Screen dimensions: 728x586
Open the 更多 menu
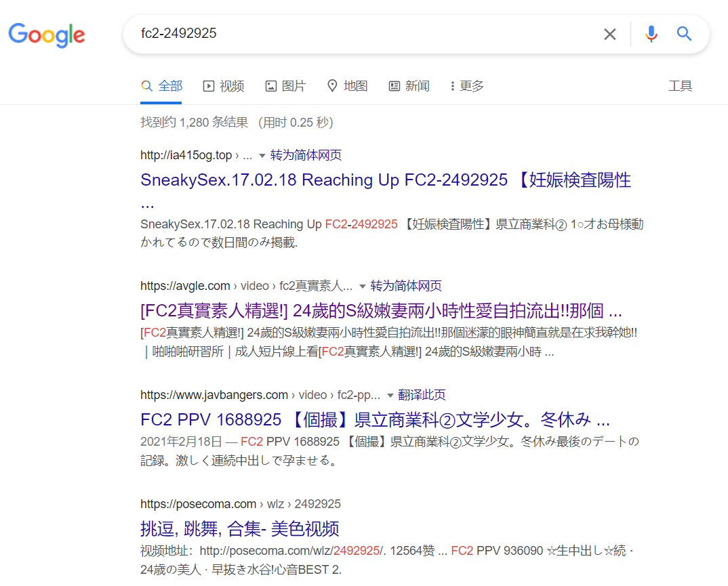pos(467,86)
